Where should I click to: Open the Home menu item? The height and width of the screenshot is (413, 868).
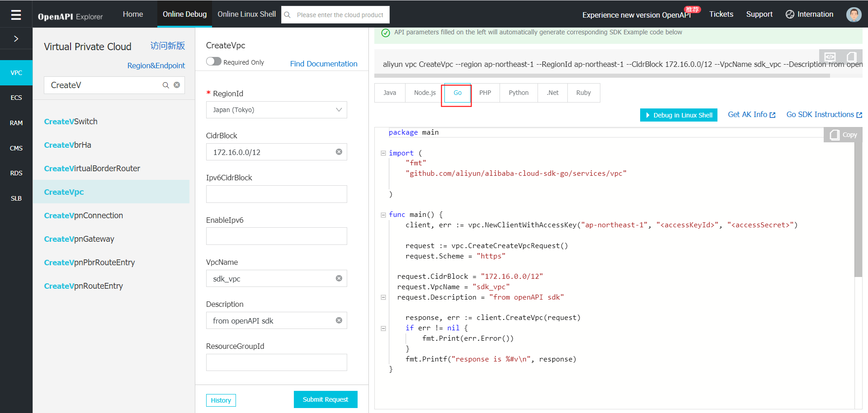pyautogui.click(x=133, y=14)
